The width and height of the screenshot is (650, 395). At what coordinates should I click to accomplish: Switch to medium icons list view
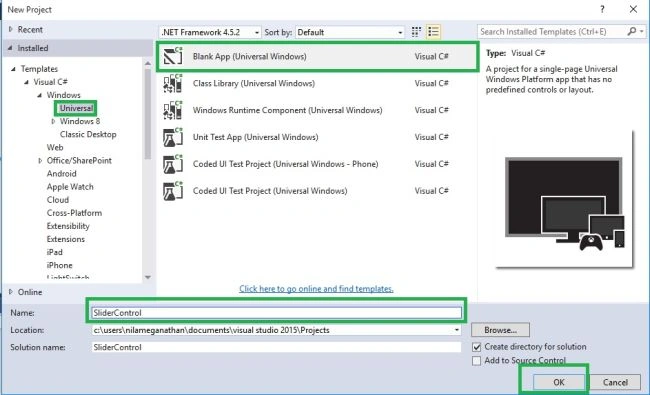[433, 32]
